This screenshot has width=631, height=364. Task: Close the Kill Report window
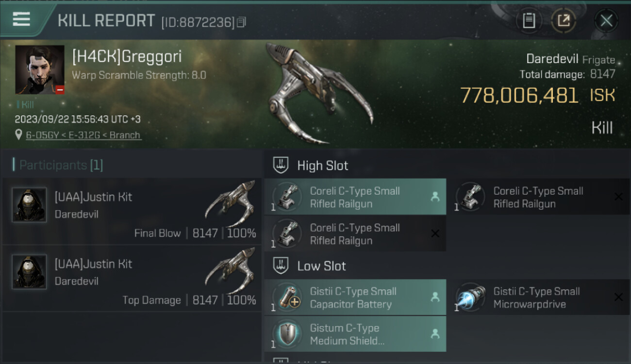pos(606,21)
